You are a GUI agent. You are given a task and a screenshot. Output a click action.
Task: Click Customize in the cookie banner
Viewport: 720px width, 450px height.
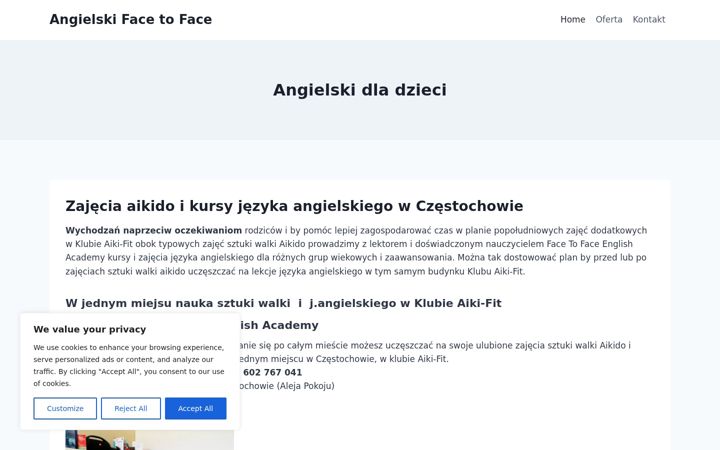pos(65,408)
